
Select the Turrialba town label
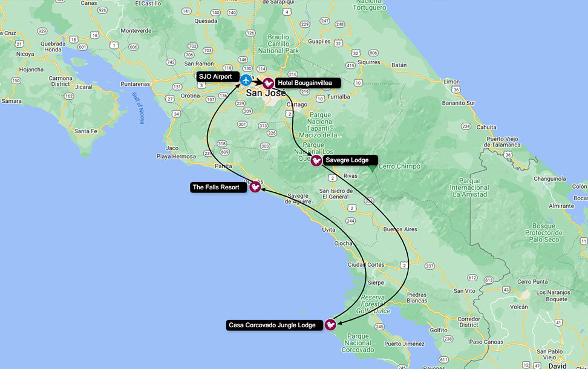[x=339, y=97]
